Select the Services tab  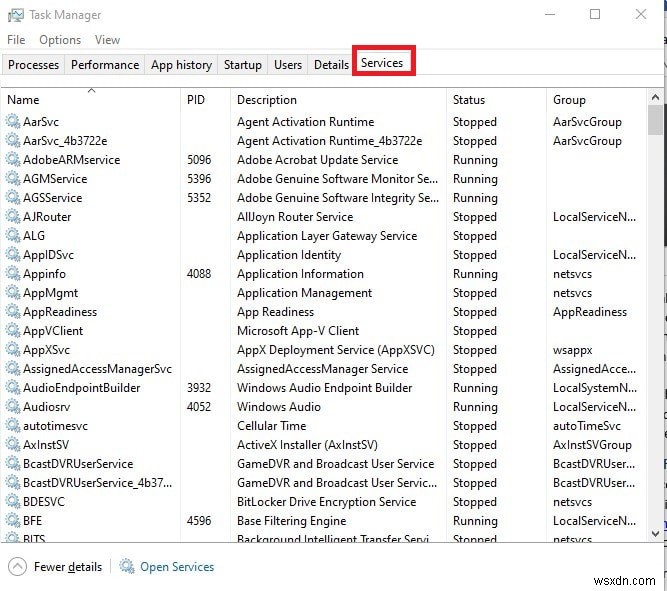(382, 63)
